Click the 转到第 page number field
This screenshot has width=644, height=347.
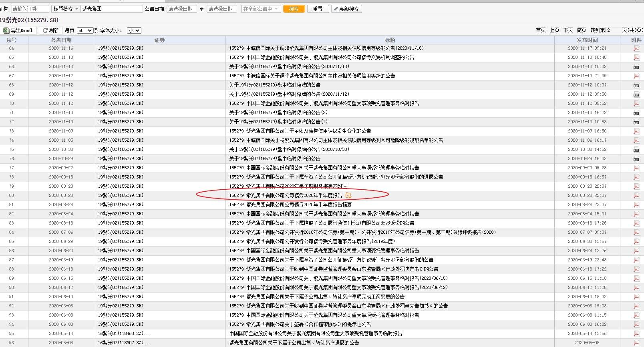pyautogui.click(x=613, y=30)
